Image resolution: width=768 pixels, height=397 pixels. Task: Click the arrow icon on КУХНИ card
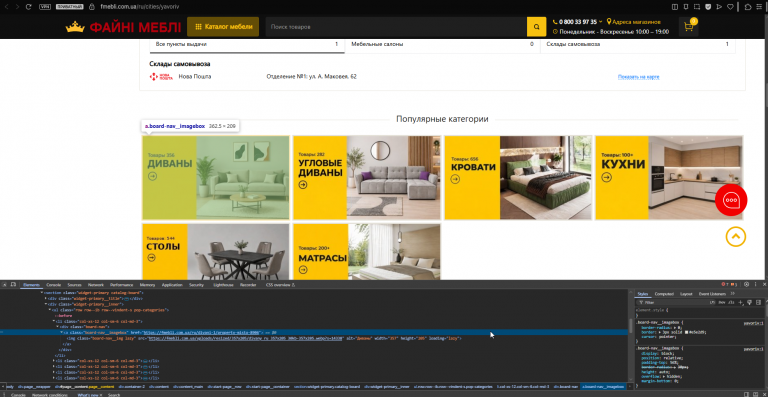607,177
